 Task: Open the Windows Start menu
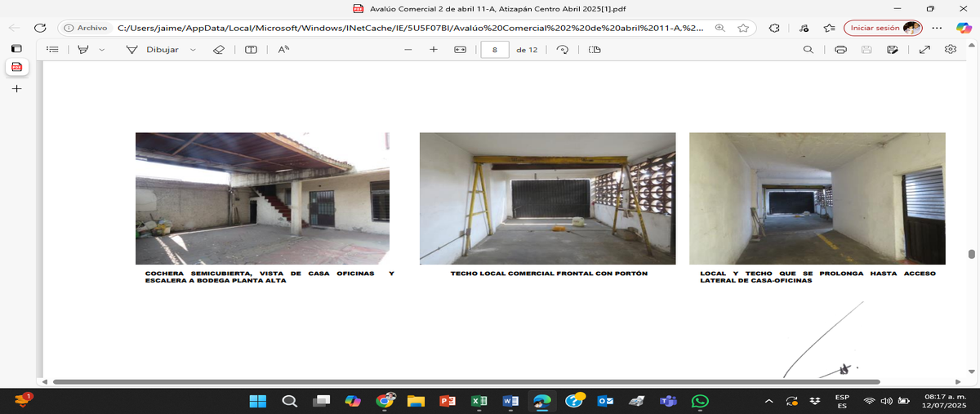258,401
